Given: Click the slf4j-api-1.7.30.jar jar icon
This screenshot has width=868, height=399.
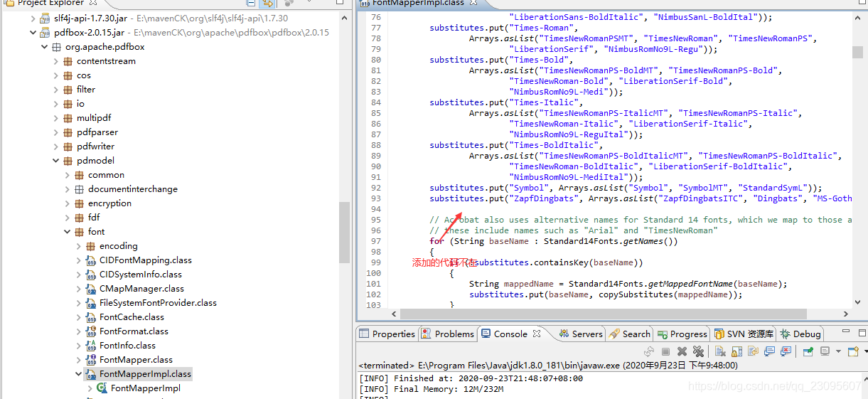Looking at the screenshot, I should point(45,18).
